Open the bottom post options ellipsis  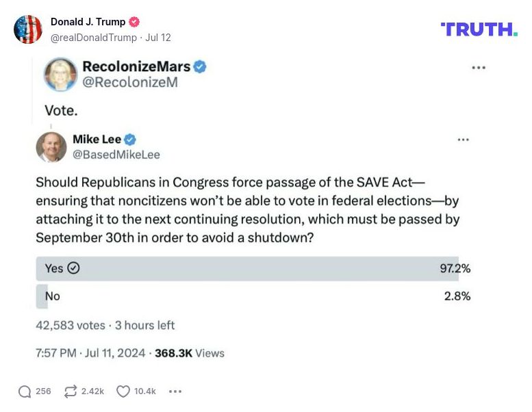point(175,391)
